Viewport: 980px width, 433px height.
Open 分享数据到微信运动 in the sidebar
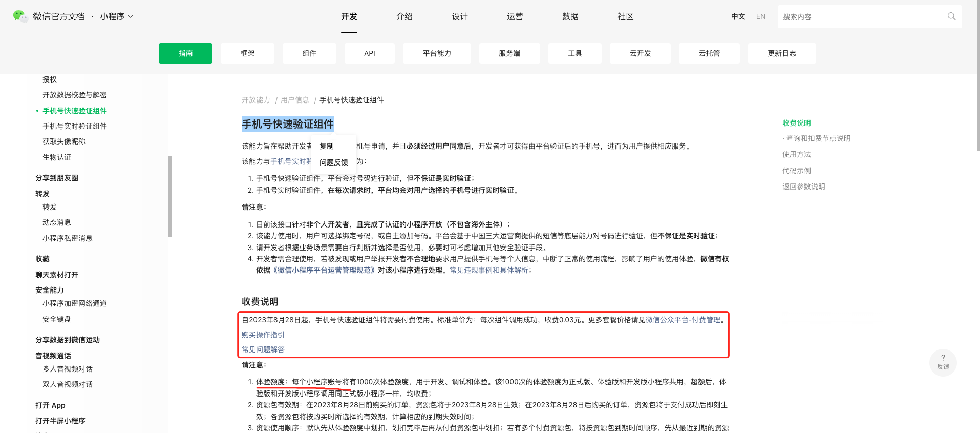[x=68, y=340]
